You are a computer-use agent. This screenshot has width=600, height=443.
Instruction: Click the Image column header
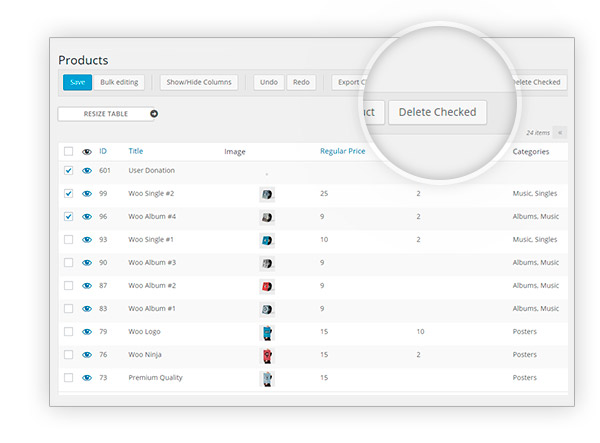coord(235,152)
